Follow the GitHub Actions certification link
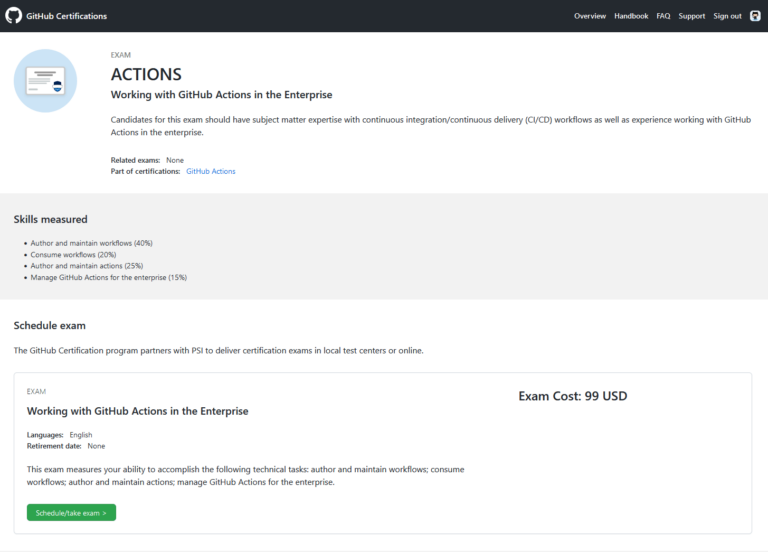 point(211,171)
